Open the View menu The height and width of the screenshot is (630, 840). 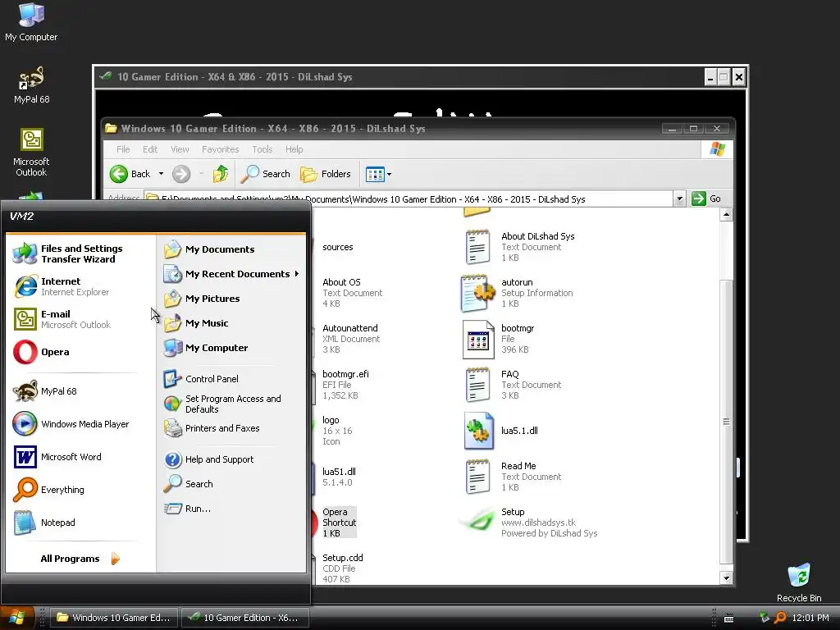pos(180,149)
